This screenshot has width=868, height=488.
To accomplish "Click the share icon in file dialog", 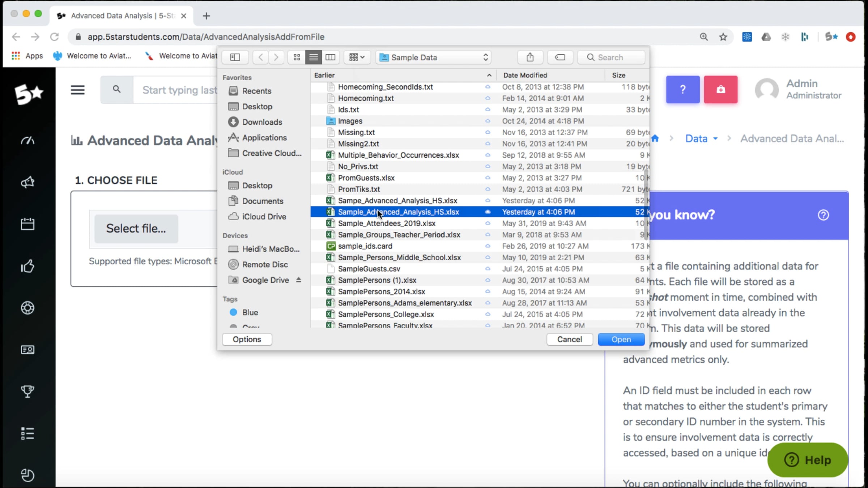I will point(530,57).
